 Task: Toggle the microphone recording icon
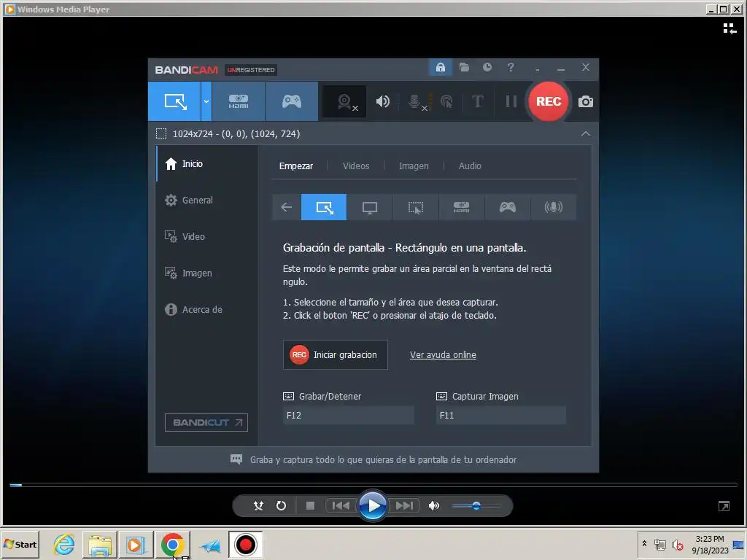coord(416,101)
